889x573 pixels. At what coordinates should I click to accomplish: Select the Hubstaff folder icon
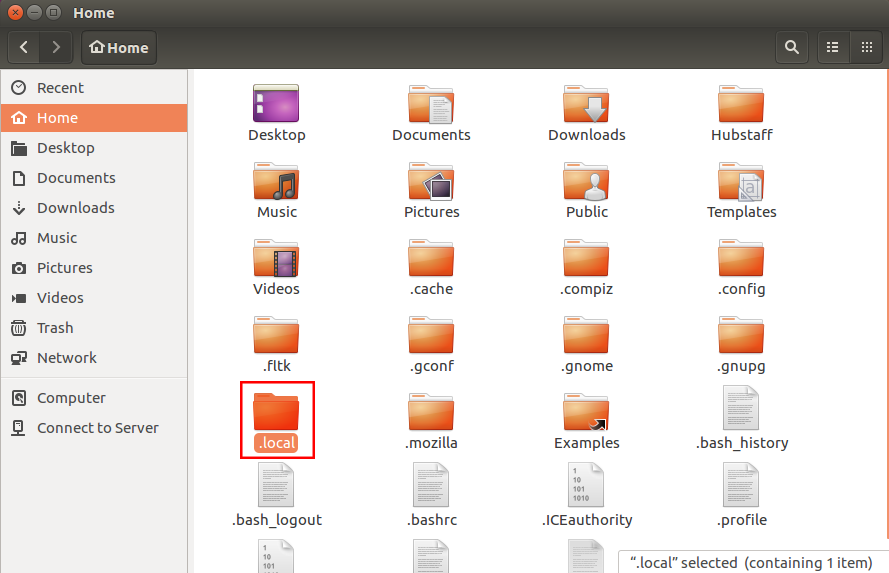(x=741, y=104)
